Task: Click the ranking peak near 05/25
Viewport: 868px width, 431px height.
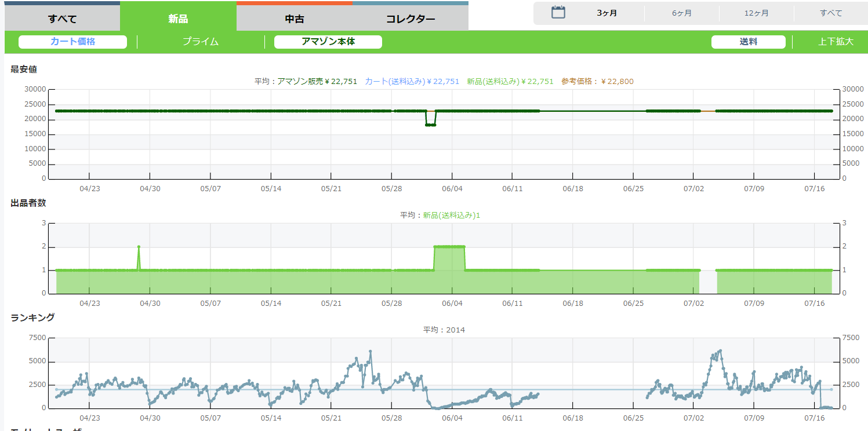Action: [x=370, y=352]
